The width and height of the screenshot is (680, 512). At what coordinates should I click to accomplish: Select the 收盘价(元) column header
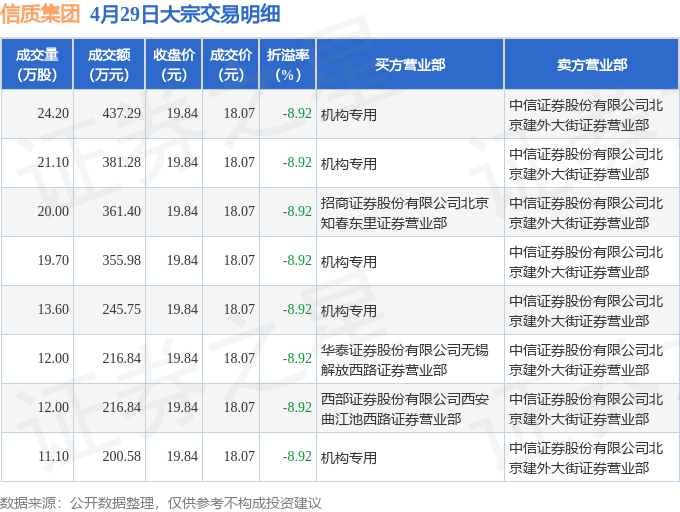click(x=174, y=64)
